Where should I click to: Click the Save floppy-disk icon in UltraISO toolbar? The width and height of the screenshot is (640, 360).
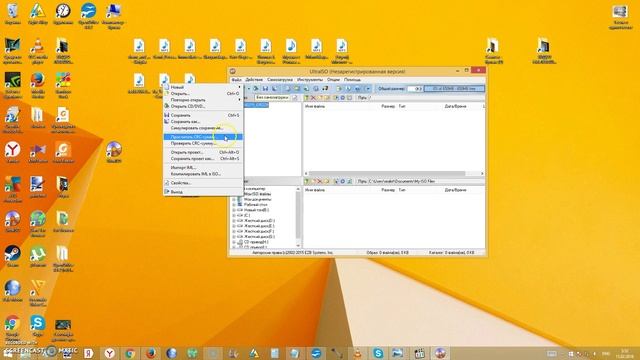click(265, 89)
